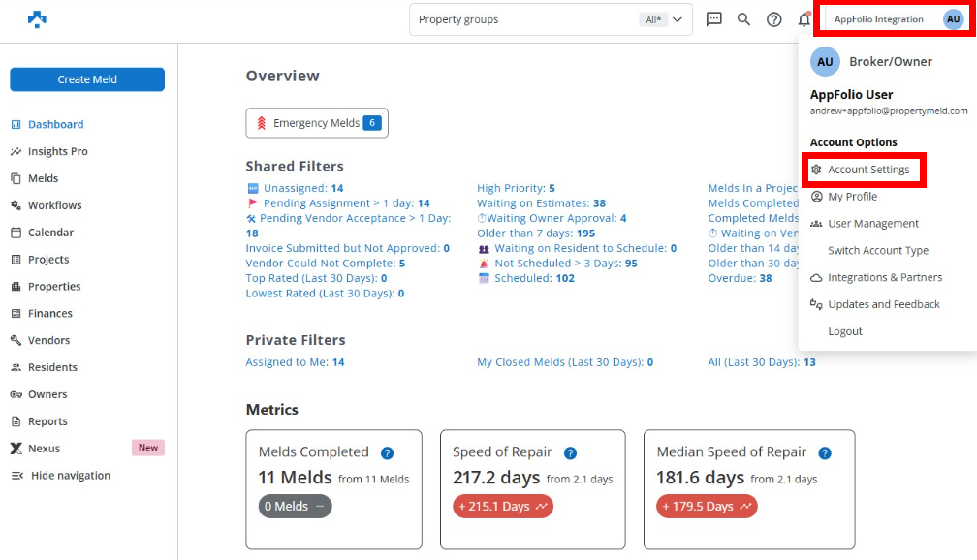Collapse sidebar with Hide navigation
This screenshot has height=560, width=977.
coord(70,476)
